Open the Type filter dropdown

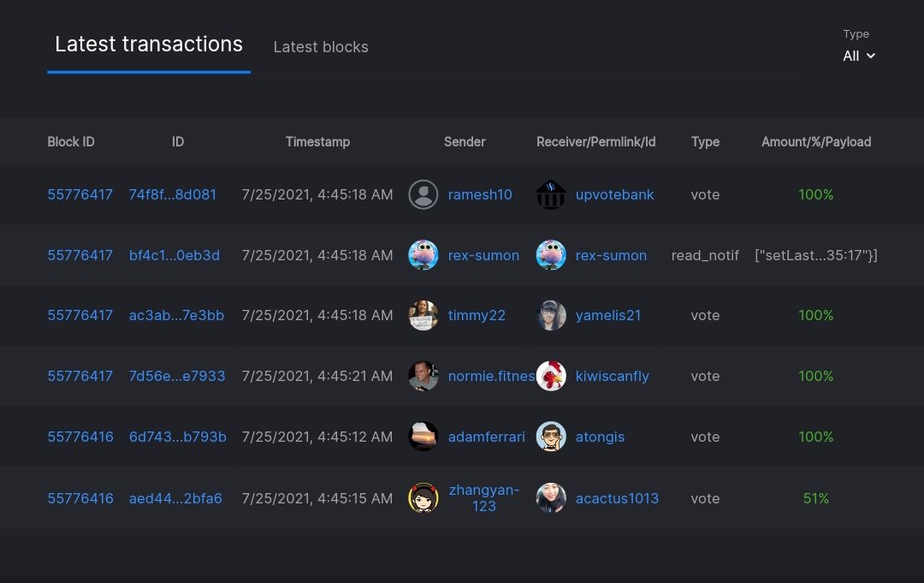[859, 57]
